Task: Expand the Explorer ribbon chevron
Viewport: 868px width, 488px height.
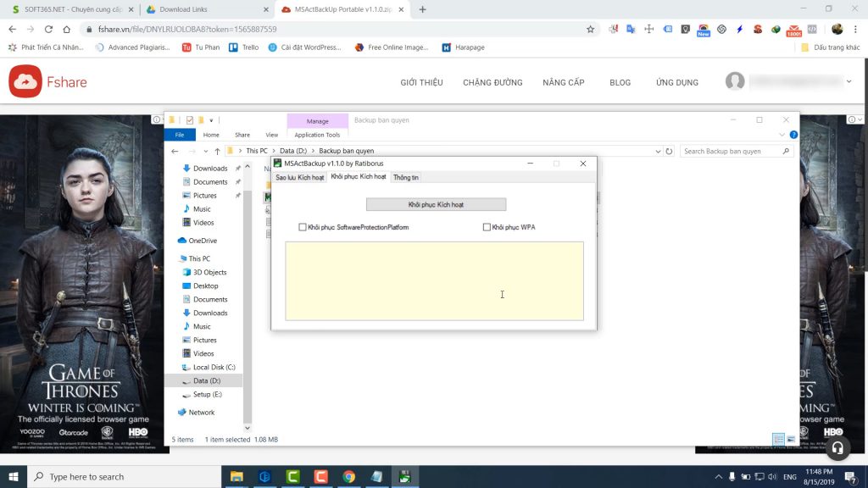Action: [x=781, y=135]
